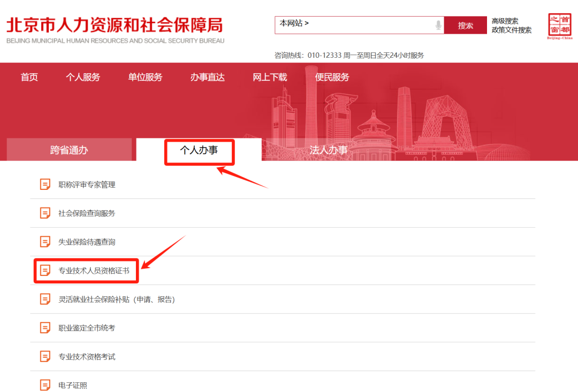The height and width of the screenshot is (392, 578).
Task: Click the English bureau name subtitle
Action: coord(116,41)
